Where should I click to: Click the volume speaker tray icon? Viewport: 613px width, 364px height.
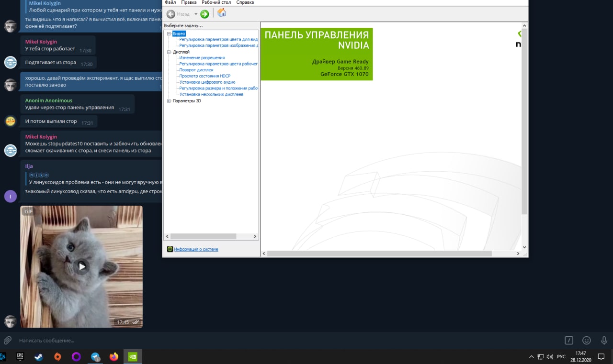(550, 357)
